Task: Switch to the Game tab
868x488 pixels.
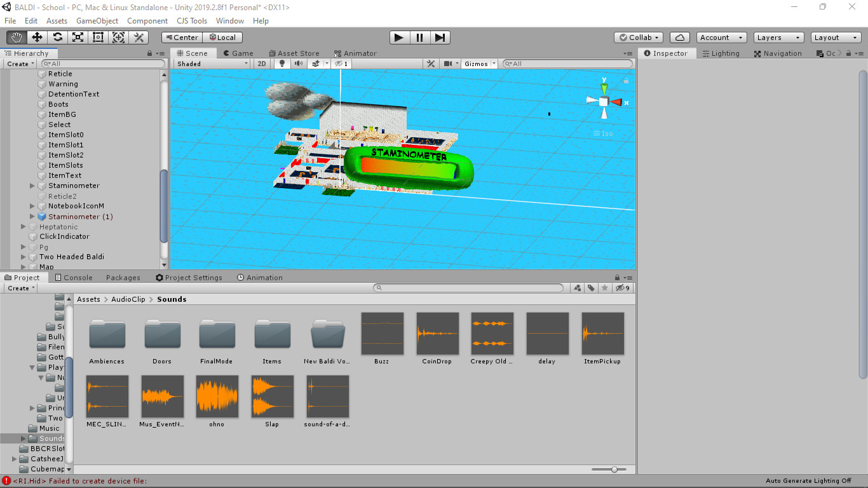Action: [238, 53]
